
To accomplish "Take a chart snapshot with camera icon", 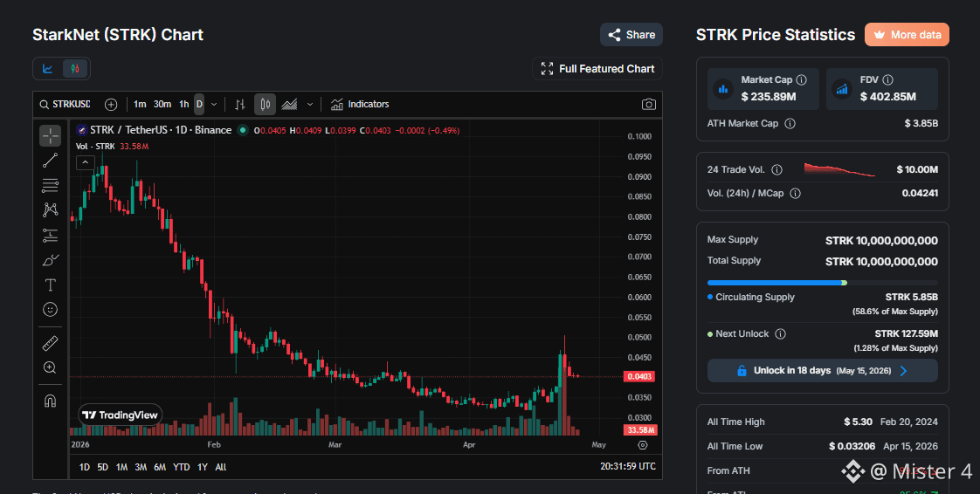I will coord(649,104).
